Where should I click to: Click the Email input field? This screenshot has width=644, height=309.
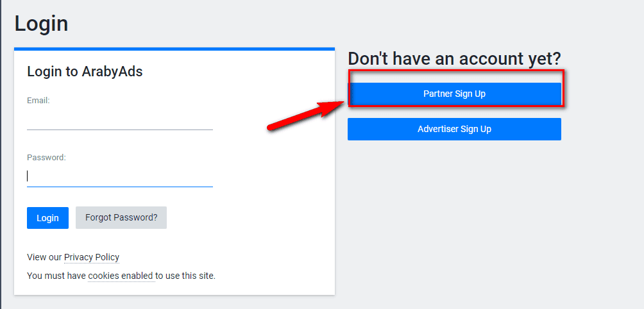coord(120,121)
